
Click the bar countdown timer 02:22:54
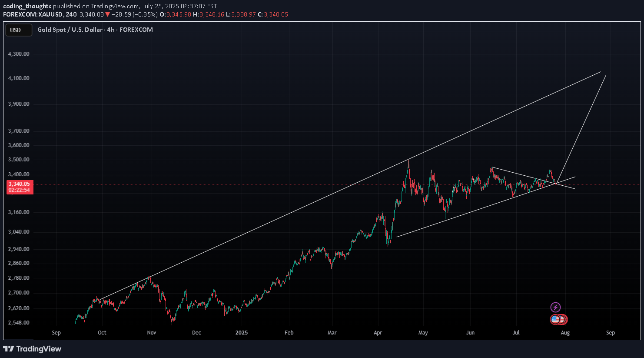(20, 190)
